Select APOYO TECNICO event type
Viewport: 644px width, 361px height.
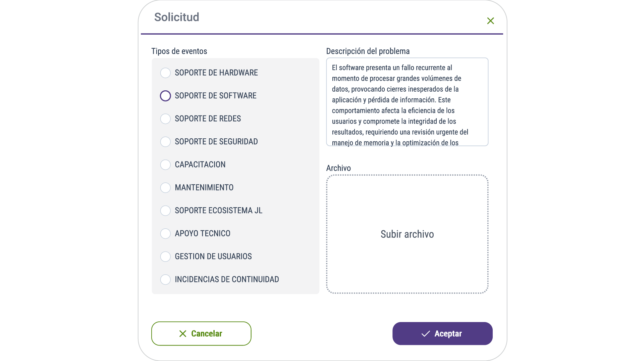(x=165, y=233)
